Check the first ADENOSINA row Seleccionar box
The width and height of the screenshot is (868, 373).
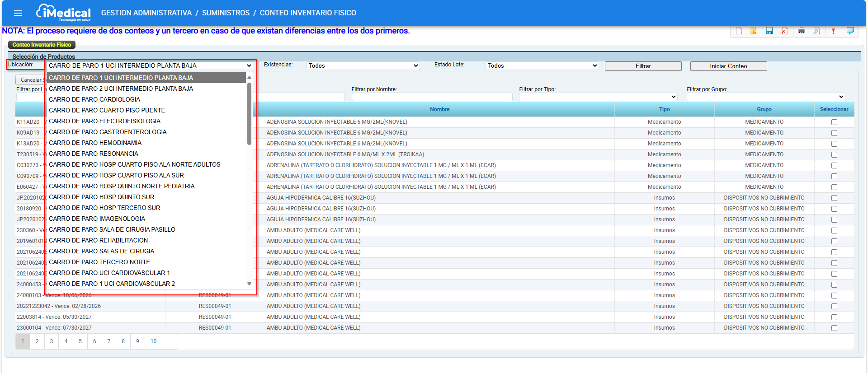834,122
